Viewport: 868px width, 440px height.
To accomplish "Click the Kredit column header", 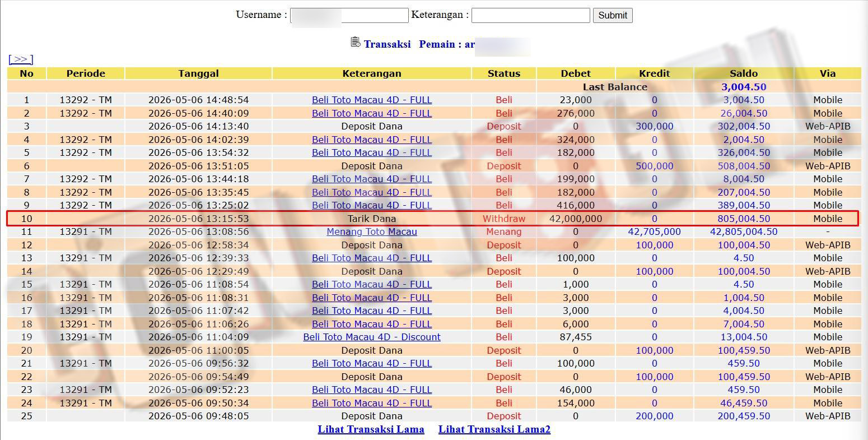I will click(654, 73).
